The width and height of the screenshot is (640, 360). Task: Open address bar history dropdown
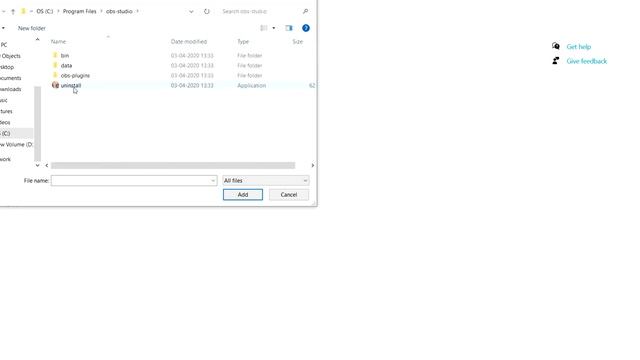pyautogui.click(x=191, y=11)
